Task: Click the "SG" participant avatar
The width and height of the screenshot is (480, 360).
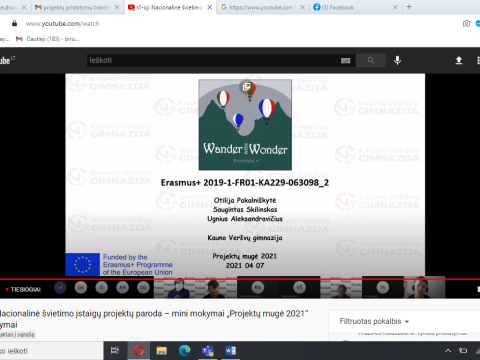Action: tap(143, 287)
